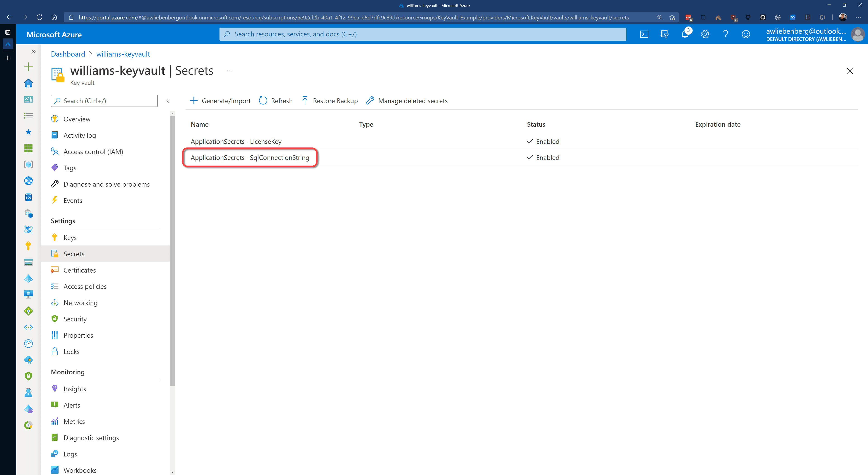This screenshot has width=868, height=475.
Task: Open portal settings gear icon
Action: click(x=705, y=34)
